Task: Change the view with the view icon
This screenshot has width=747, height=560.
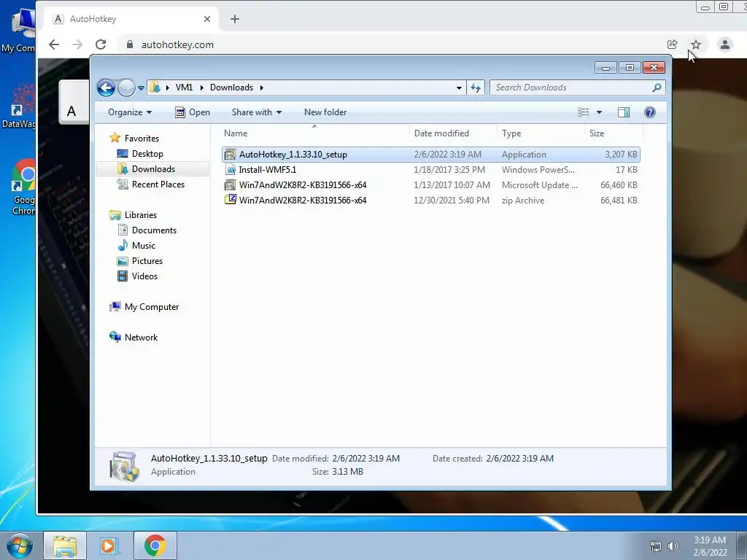Action: (583, 112)
